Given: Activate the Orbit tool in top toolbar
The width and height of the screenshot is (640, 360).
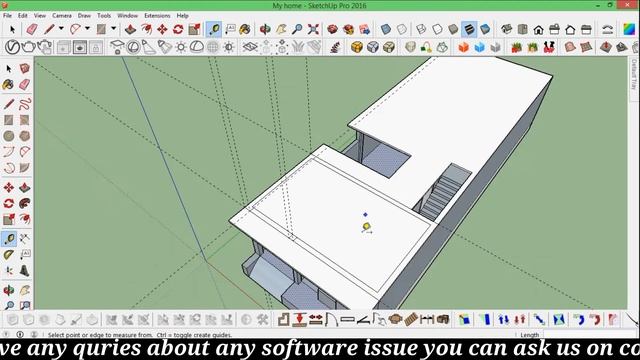Looking at the screenshot, I should (x=265, y=29).
